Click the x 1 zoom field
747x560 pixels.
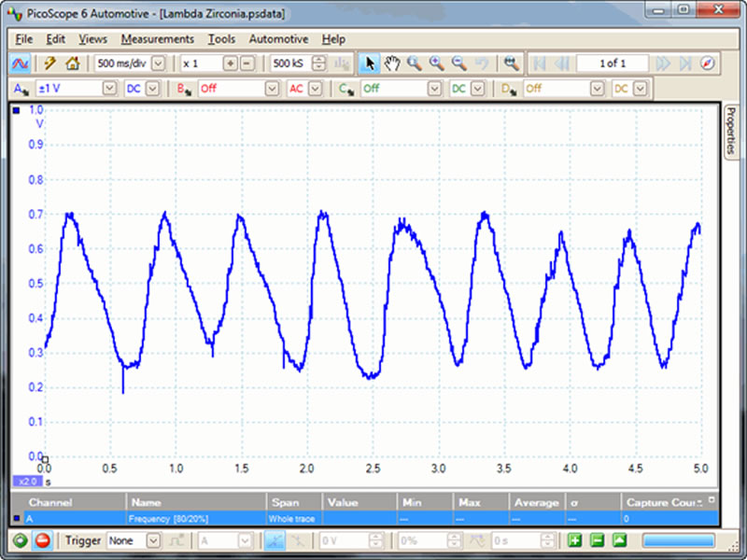click(x=202, y=63)
